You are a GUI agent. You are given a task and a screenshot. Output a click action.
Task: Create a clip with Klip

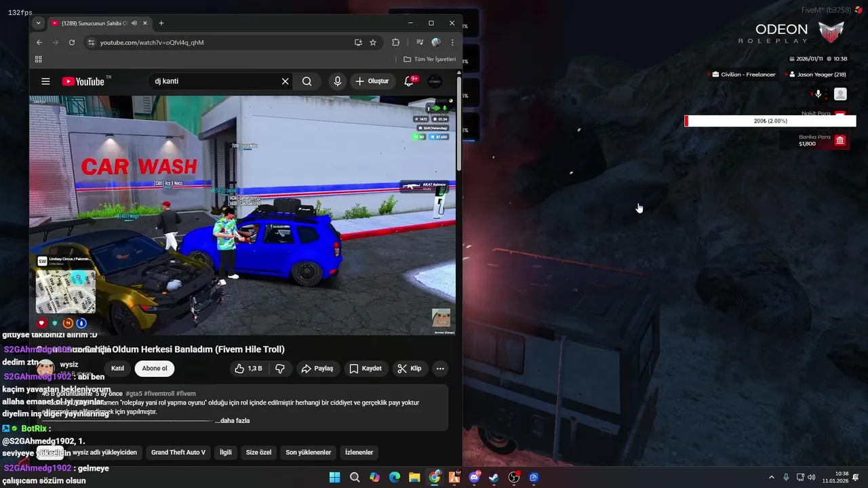pyautogui.click(x=410, y=369)
